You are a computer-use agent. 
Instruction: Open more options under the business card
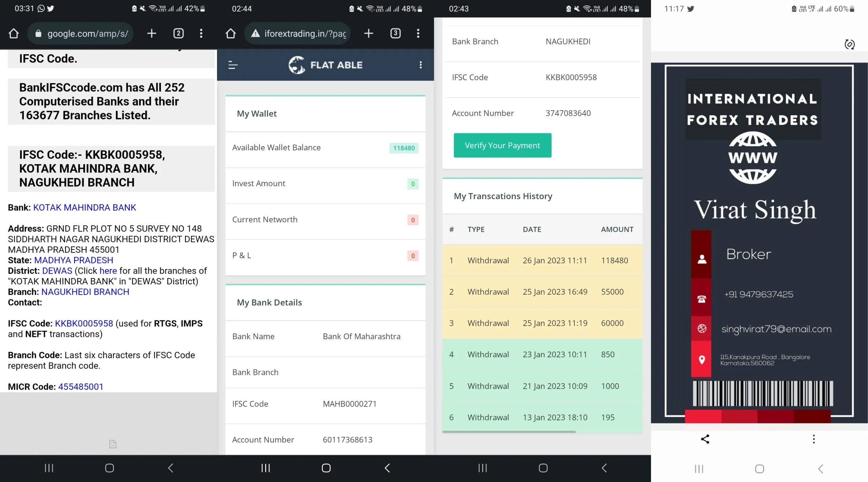point(814,439)
